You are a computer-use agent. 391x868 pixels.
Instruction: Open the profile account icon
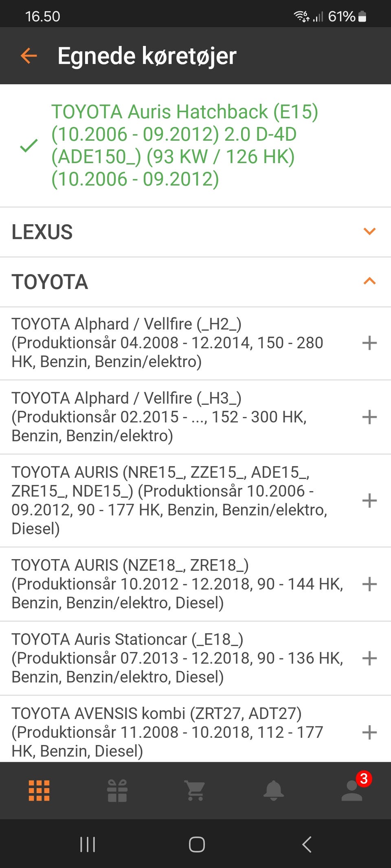(x=352, y=791)
